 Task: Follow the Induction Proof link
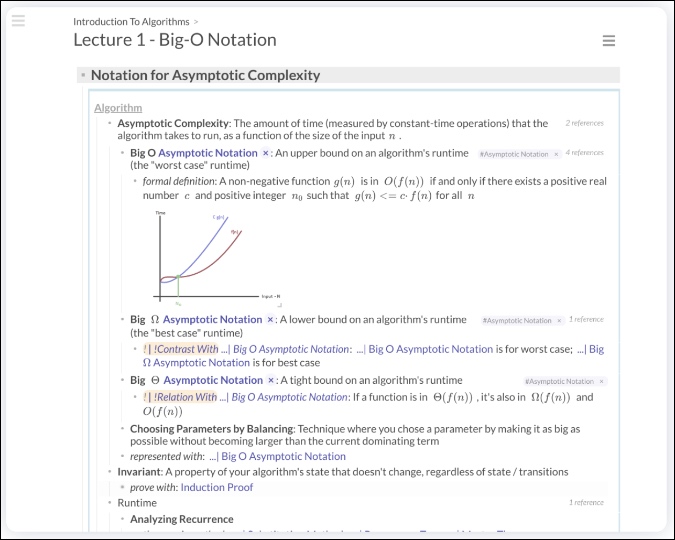(x=217, y=487)
